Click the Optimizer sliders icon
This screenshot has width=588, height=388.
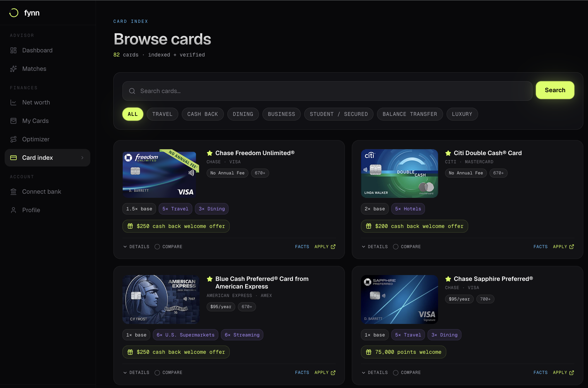coord(13,139)
